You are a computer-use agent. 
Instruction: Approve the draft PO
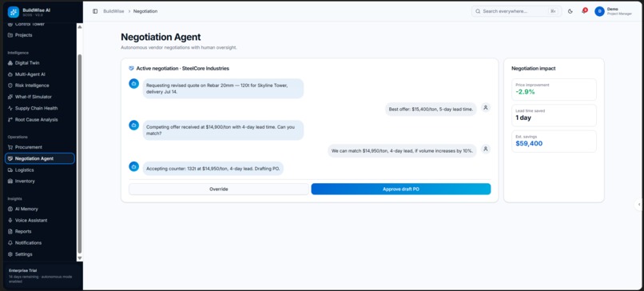[401, 189]
